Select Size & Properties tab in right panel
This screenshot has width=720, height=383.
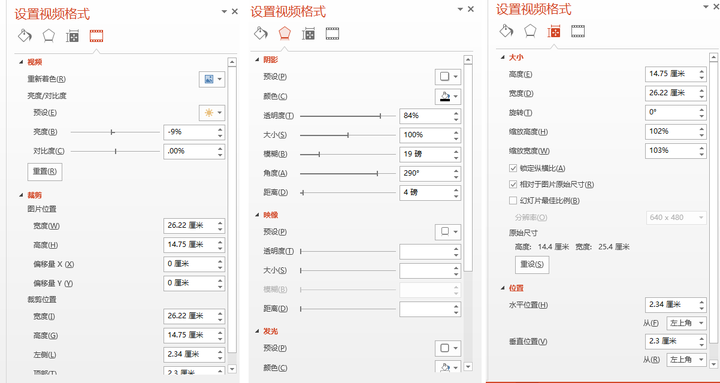point(554,31)
